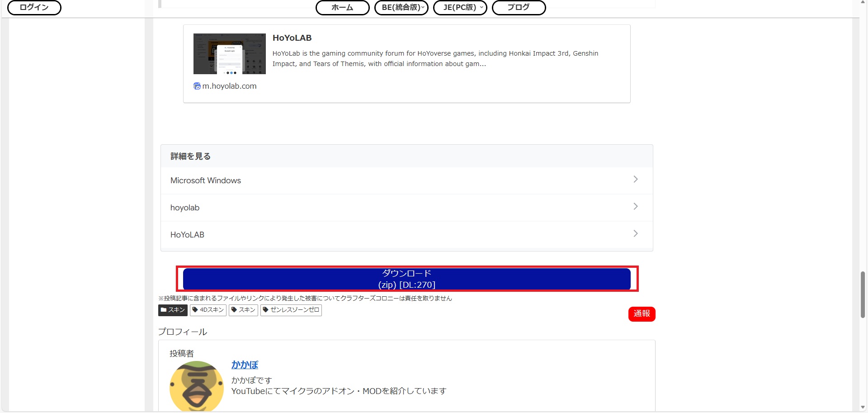The height and width of the screenshot is (413, 868).
Task: Expand the Microsoft Windows row chevron
Action: click(635, 180)
